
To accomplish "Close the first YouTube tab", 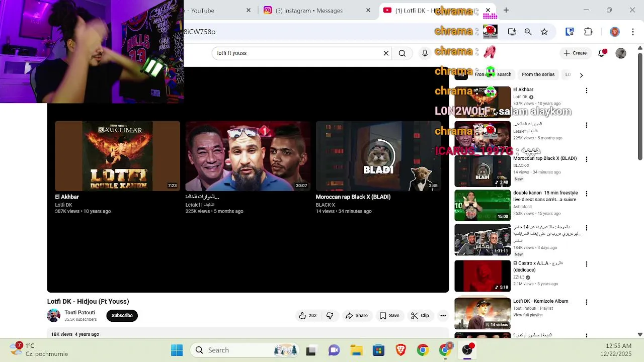I will pyautogui.click(x=249, y=11).
